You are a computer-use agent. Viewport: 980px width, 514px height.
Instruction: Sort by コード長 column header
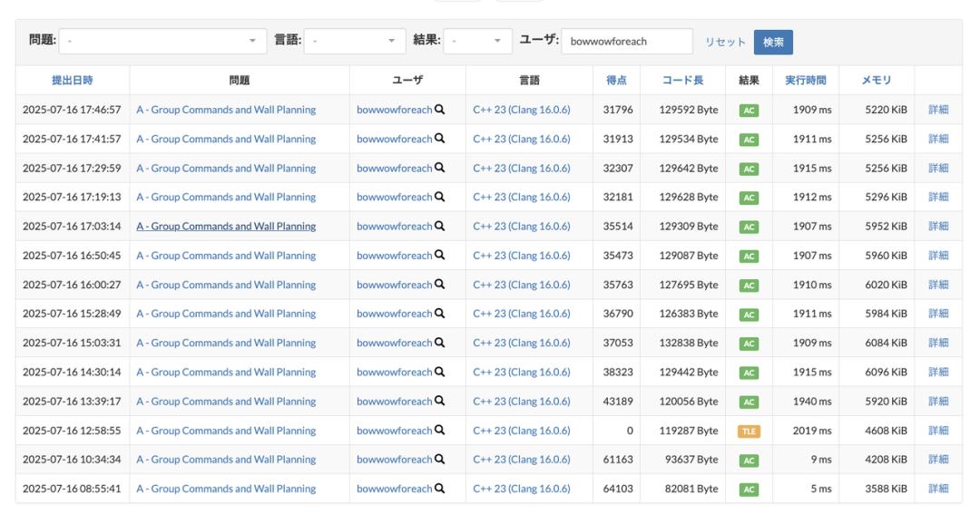(x=682, y=80)
